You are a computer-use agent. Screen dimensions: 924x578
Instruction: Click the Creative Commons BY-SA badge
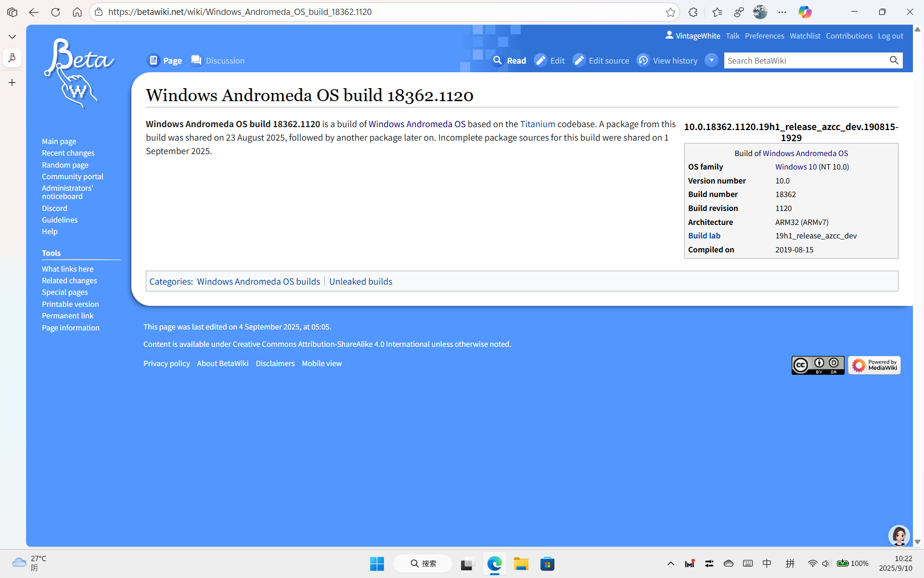[818, 365]
